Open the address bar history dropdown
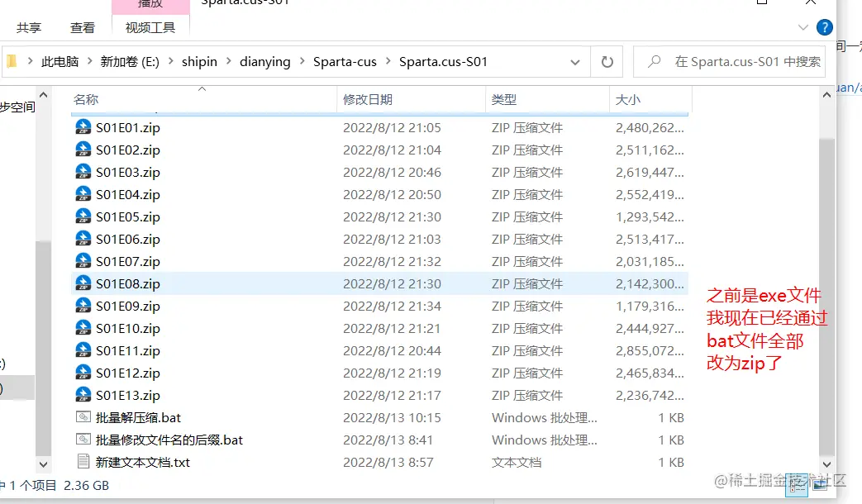The height and width of the screenshot is (504, 862). point(575,62)
